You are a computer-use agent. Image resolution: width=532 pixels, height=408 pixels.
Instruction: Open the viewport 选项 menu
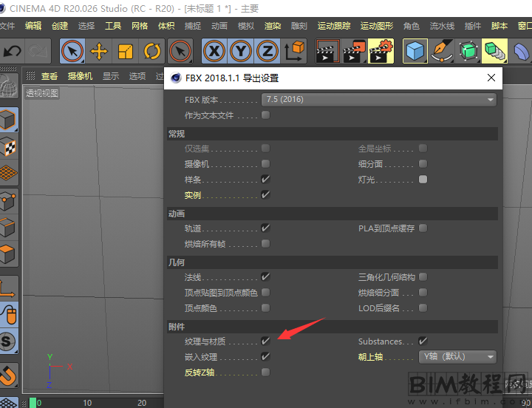pos(137,76)
